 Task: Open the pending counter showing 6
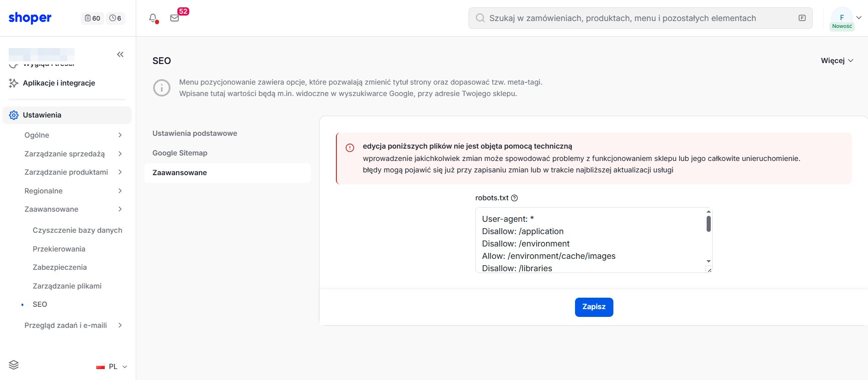coord(115,18)
